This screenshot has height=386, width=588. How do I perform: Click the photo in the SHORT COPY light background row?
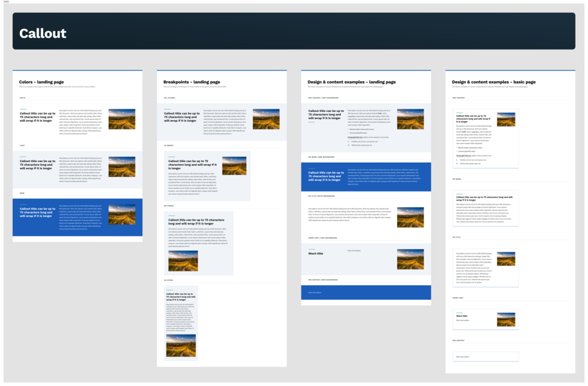click(x=410, y=259)
